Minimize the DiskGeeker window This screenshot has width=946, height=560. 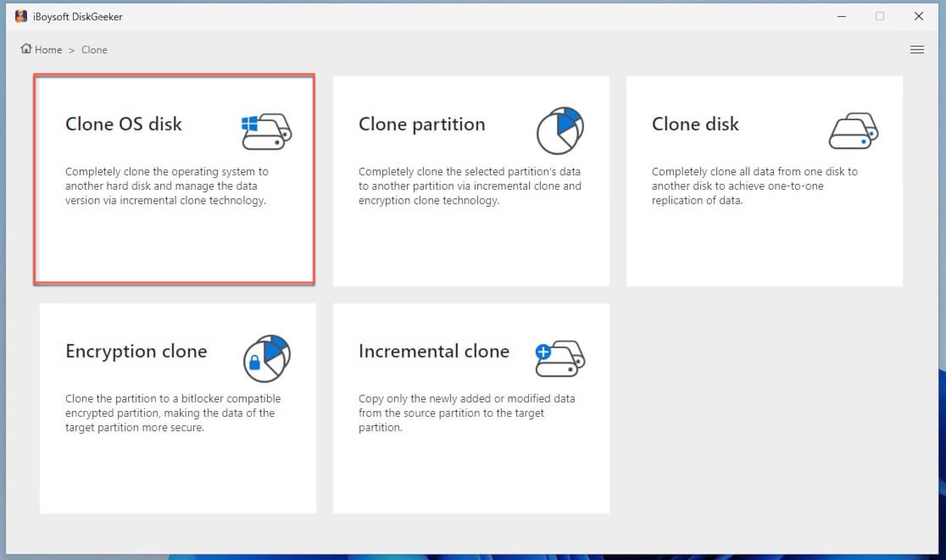pyautogui.click(x=840, y=16)
